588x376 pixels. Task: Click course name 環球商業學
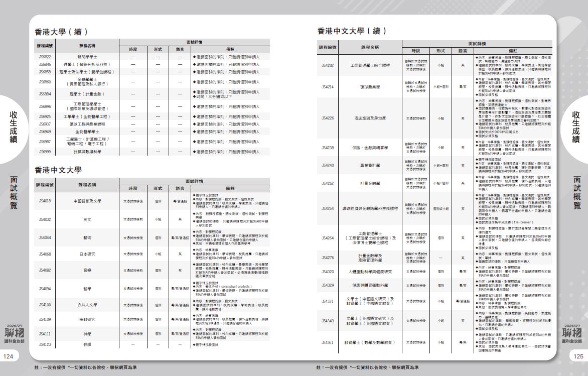[x=371, y=87]
